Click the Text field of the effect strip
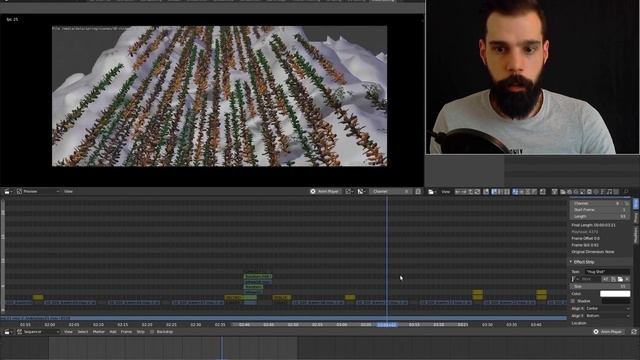The width and height of the screenshot is (640, 360). [x=607, y=271]
